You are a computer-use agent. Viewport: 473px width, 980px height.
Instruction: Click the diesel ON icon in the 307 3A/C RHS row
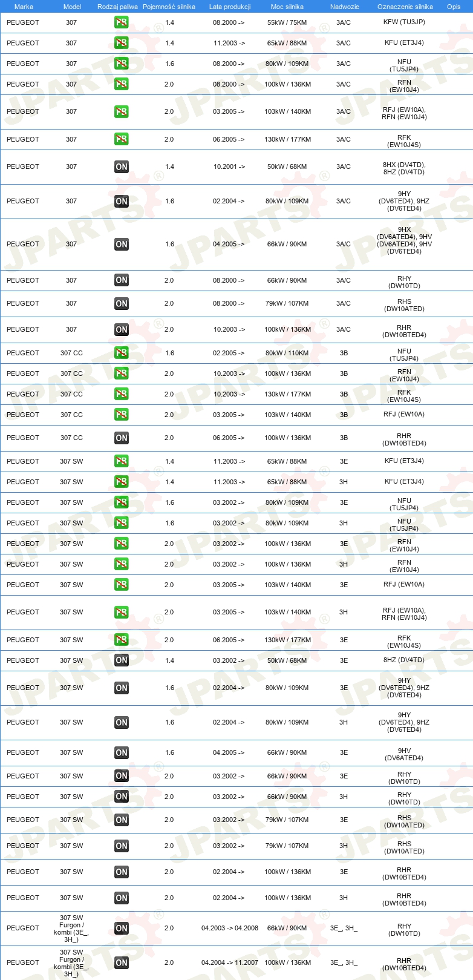click(x=122, y=303)
